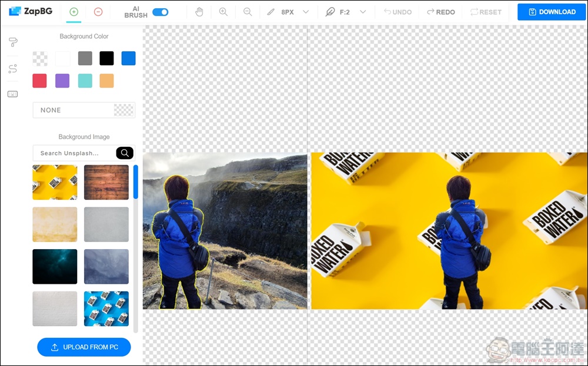Undo the last edit
The height and width of the screenshot is (366, 588).
coord(397,12)
